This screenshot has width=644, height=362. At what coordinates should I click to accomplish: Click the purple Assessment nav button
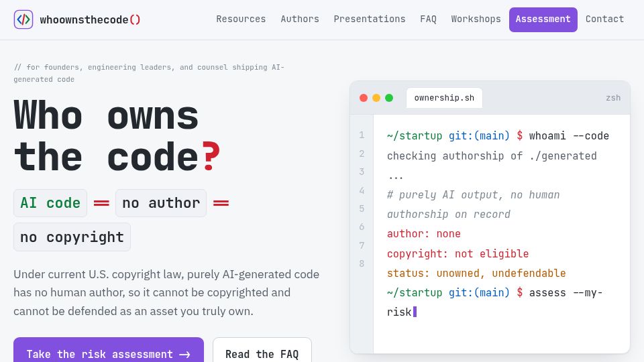[x=543, y=19]
